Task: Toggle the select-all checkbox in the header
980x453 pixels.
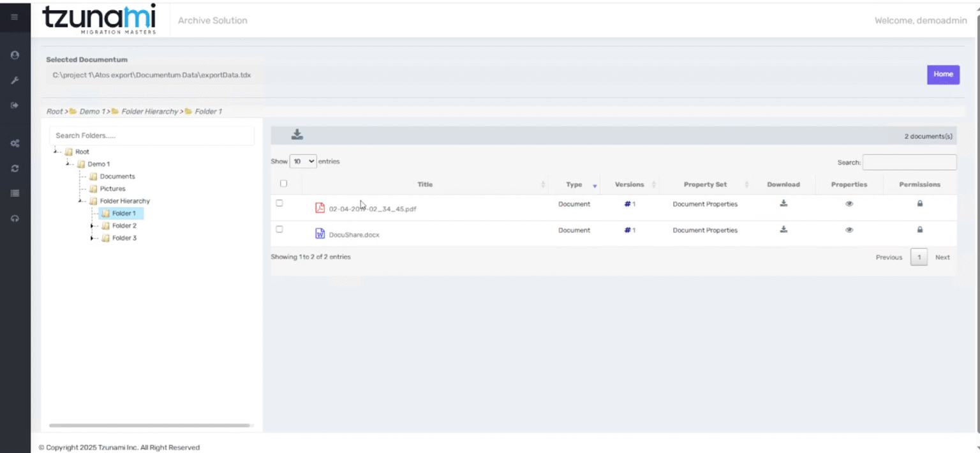Action: click(x=284, y=183)
